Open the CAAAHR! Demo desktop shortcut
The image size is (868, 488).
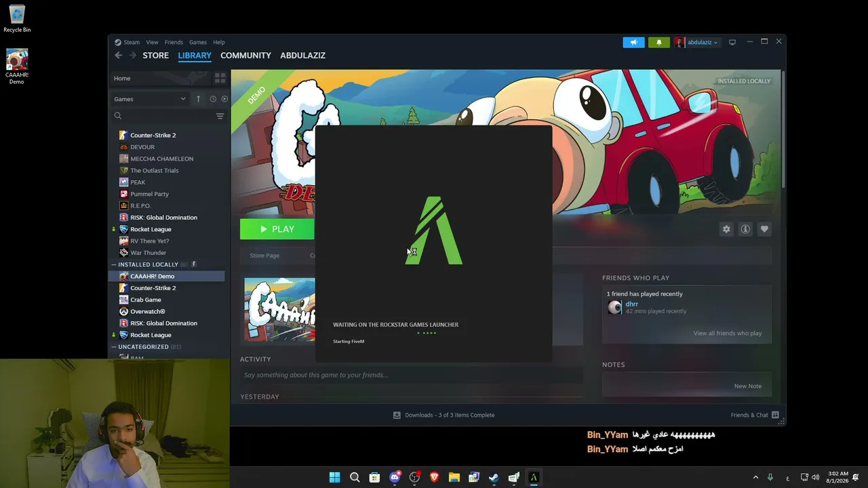coord(17,66)
